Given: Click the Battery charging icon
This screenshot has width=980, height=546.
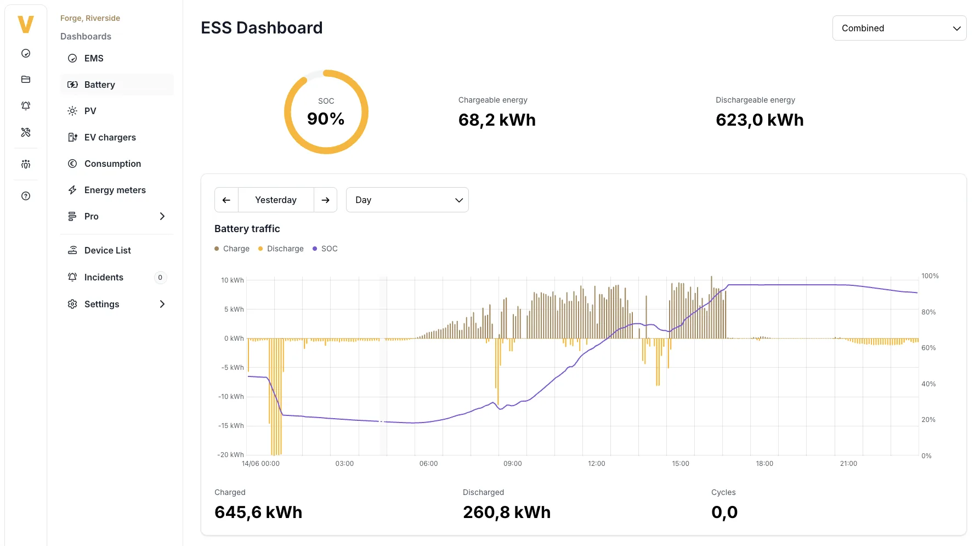Looking at the screenshot, I should (x=72, y=85).
